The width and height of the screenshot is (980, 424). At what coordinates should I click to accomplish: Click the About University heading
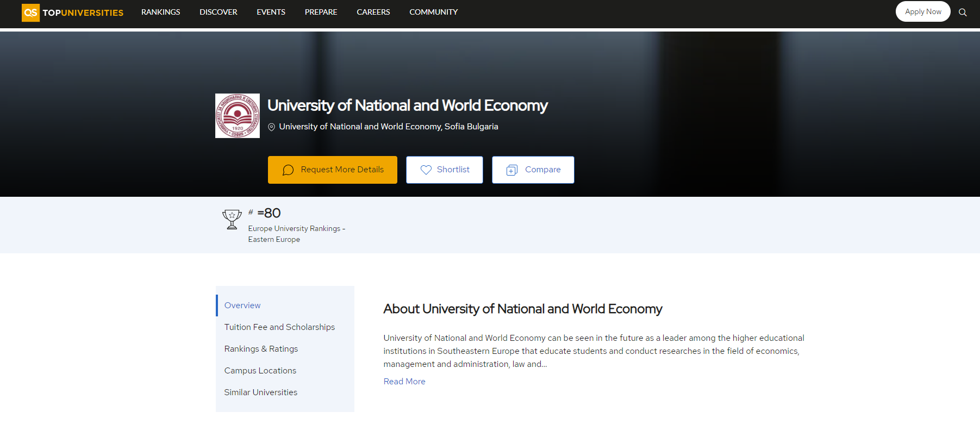(523, 309)
